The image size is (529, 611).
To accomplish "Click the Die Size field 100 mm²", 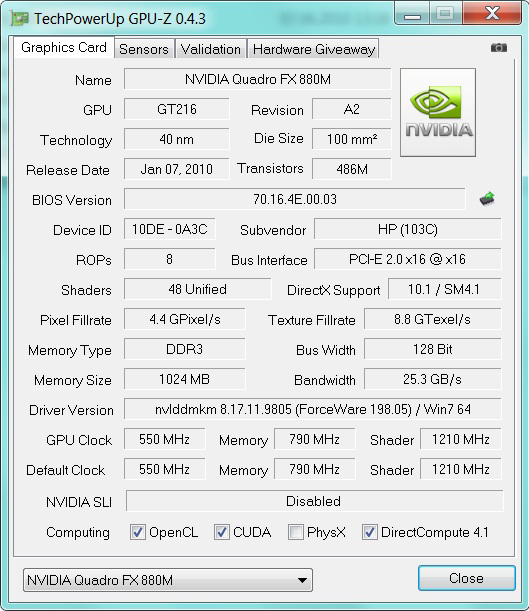I will (x=351, y=139).
